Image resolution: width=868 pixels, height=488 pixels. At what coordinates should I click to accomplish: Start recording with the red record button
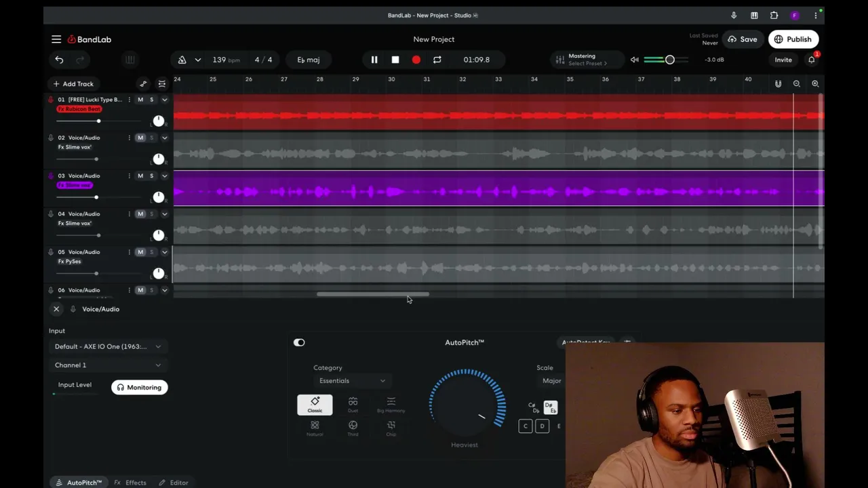coord(416,60)
